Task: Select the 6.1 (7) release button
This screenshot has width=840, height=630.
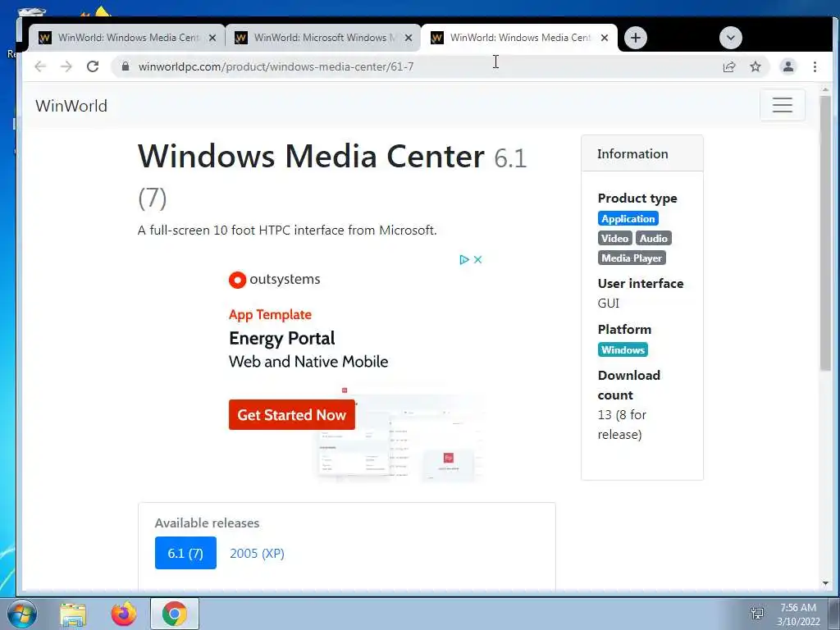Action: pos(185,553)
